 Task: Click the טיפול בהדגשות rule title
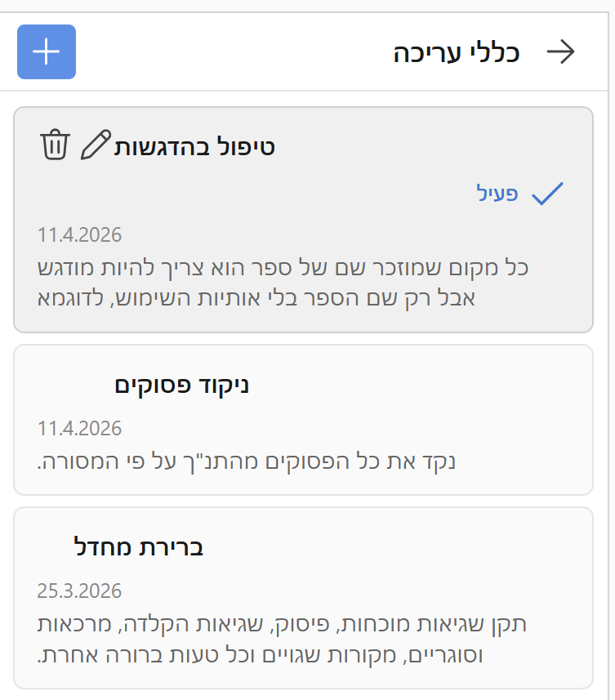click(194, 147)
